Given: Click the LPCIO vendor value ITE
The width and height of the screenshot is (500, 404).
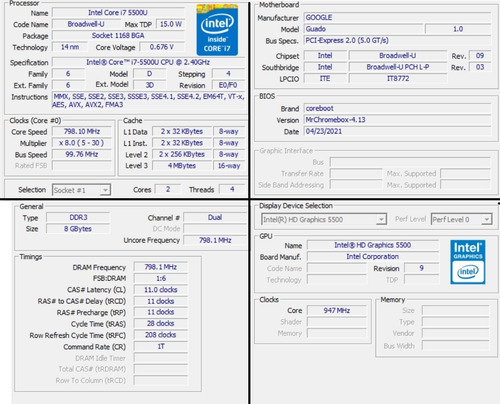Looking at the screenshot, I should pyautogui.click(x=325, y=78).
